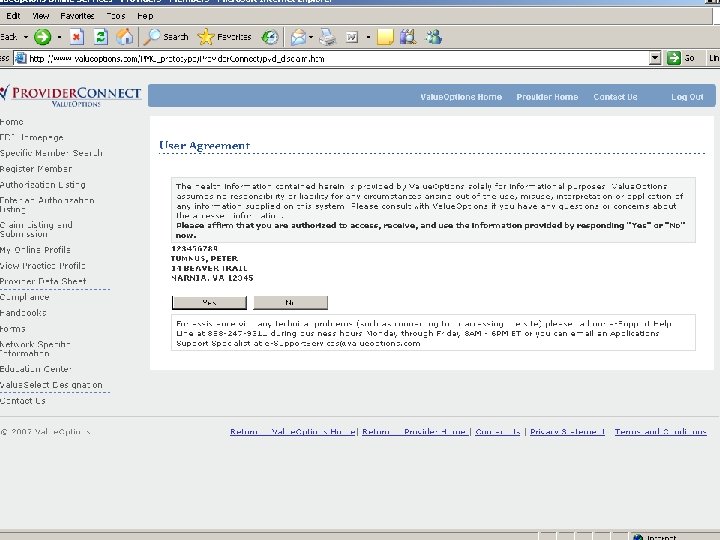The width and height of the screenshot is (720, 540).
Task: Open the Tools menu
Action: [x=116, y=16]
